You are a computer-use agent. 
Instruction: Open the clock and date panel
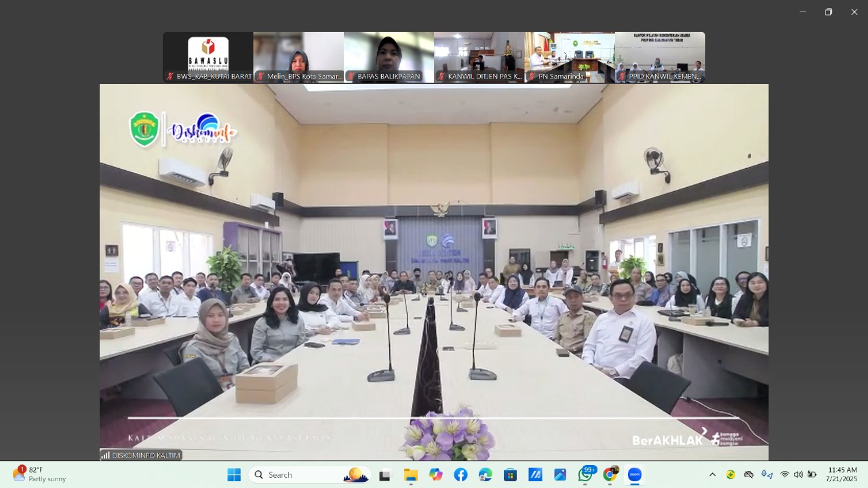[x=842, y=474]
